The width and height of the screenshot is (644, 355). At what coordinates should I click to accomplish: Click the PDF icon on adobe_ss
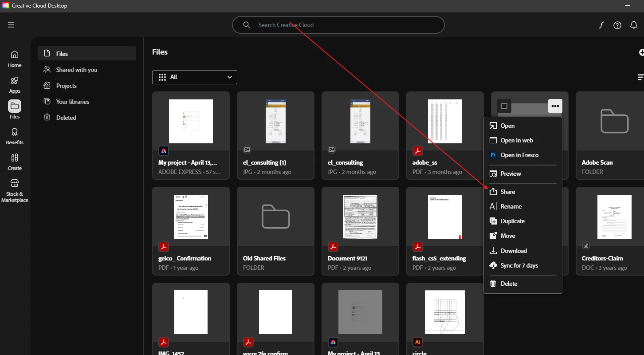(417, 151)
